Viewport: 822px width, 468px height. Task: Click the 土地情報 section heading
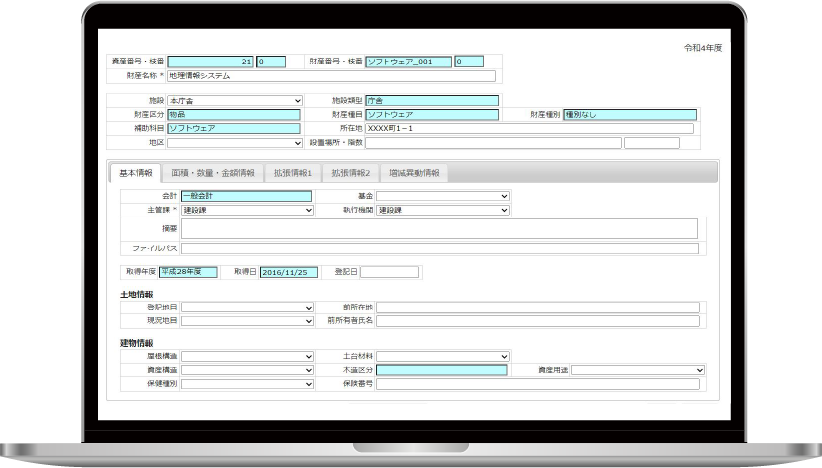[136, 295]
